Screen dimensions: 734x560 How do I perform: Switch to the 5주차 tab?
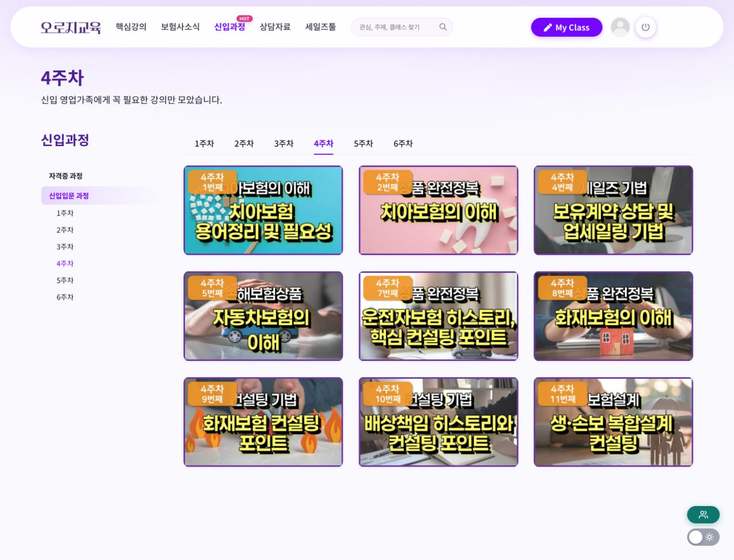pos(364,144)
